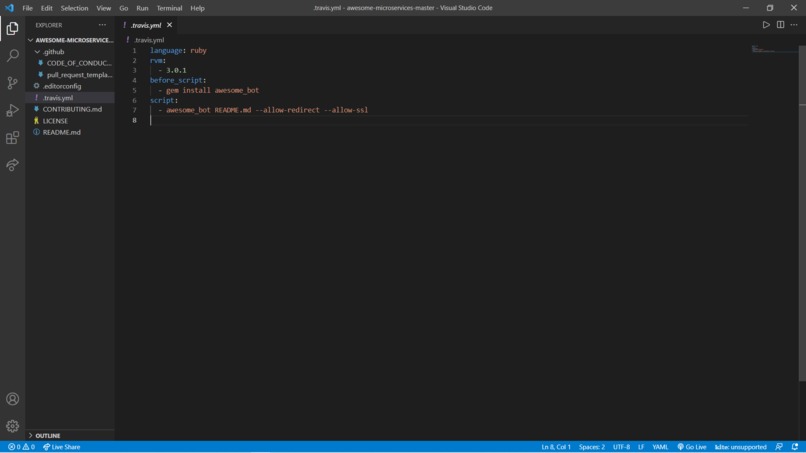Close the .travis.yml tab
The width and height of the screenshot is (806, 453).
(169, 25)
